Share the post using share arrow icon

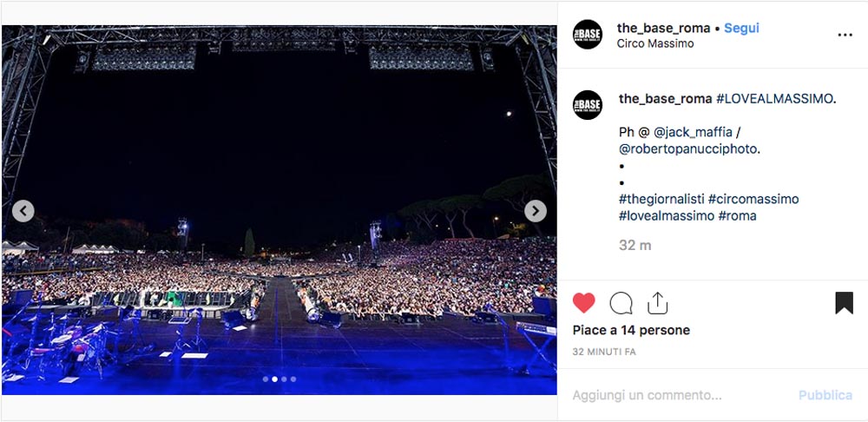(657, 303)
